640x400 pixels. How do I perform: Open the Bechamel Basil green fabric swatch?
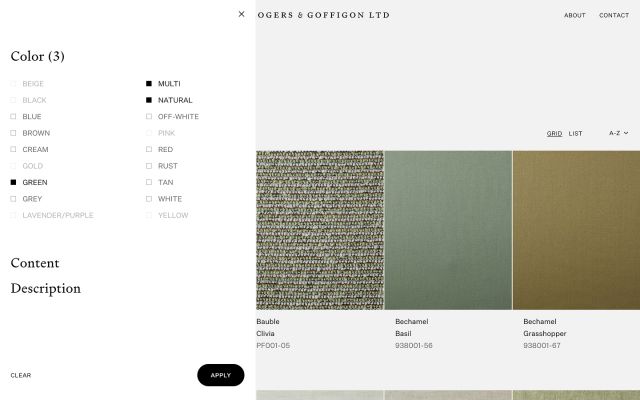point(448,230)
